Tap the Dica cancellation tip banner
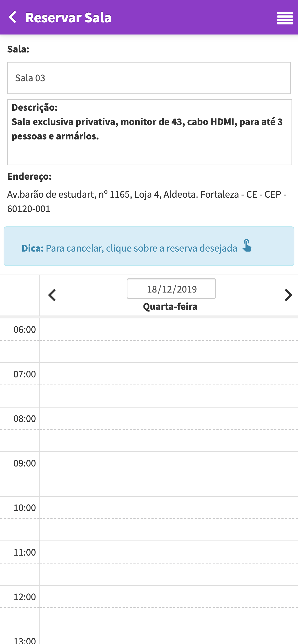The width and height of the screenshot is (298, 644). coord(149,246)
